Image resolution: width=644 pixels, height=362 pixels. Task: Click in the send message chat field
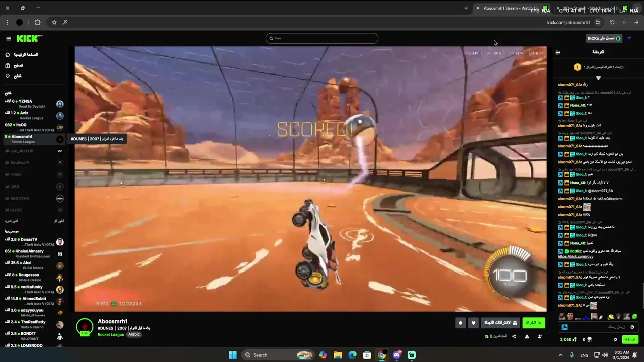point(597,327)
